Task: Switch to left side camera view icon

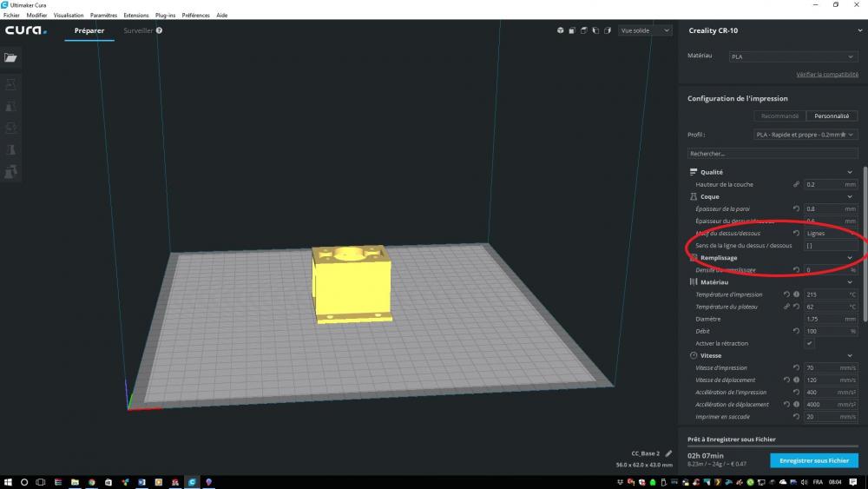Action: pyautogui.click(x=595, y=30)
